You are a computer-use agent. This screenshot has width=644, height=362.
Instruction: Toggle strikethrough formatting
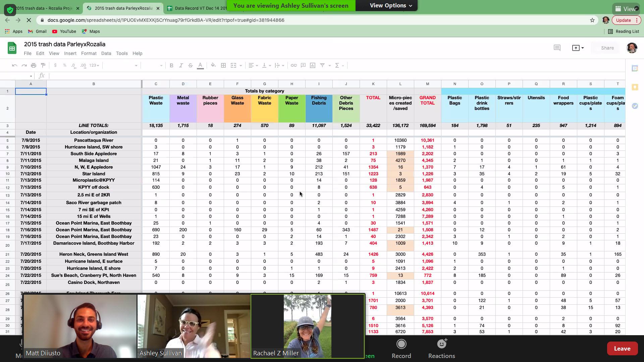tap(190, 65)
